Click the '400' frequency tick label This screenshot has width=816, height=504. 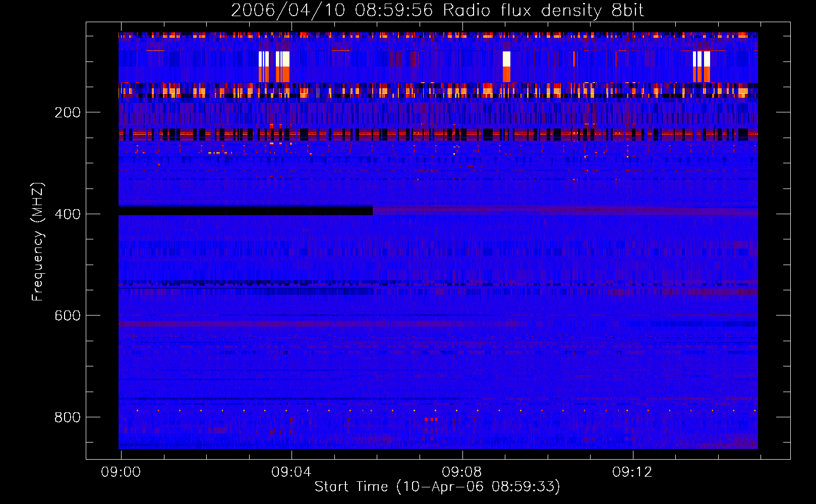coord(68,214)
